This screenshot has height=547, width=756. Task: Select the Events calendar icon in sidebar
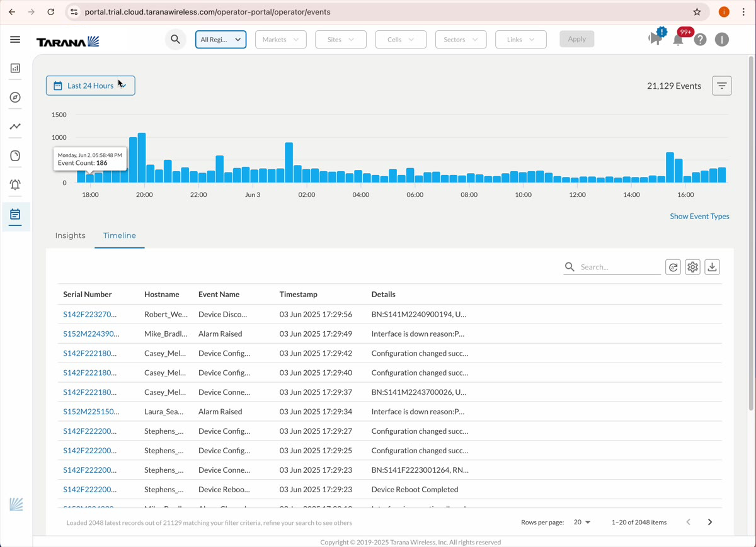pos(15,214)
